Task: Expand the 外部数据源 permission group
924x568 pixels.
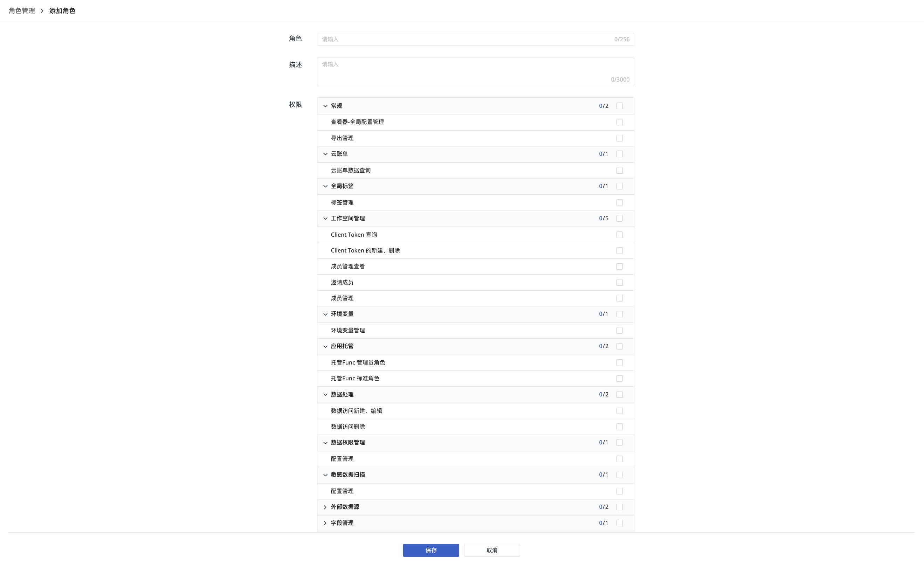Action: click(325, 507)
